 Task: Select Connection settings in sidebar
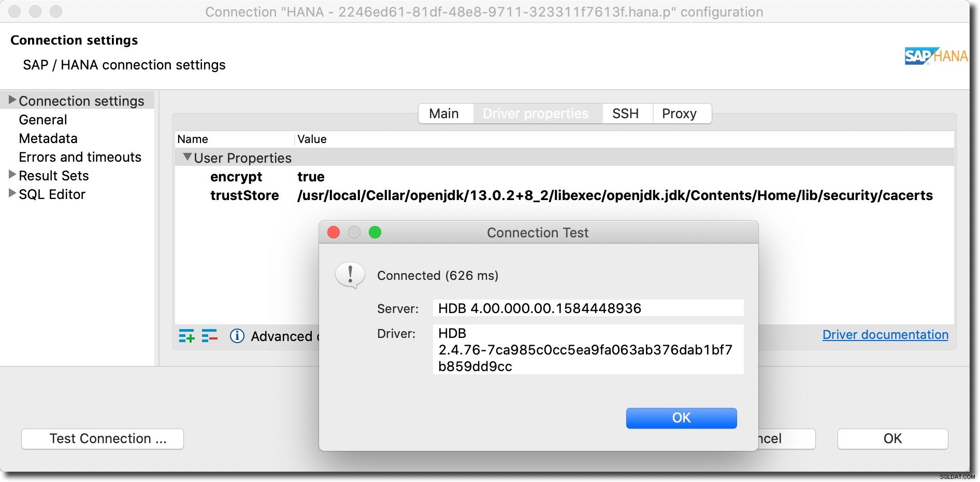pos(81,101)
